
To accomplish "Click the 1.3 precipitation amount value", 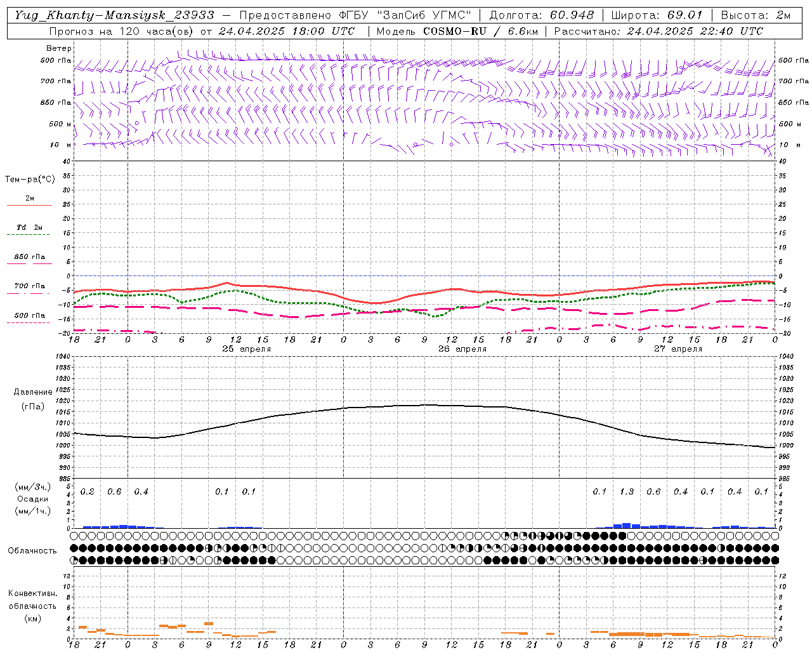I will 627,492.
